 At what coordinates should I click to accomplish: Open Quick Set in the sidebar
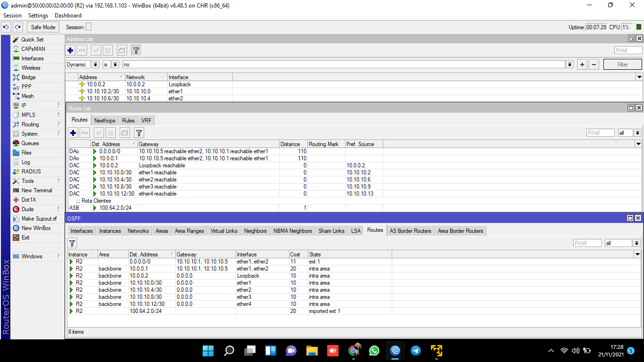(x=33, y=40)
